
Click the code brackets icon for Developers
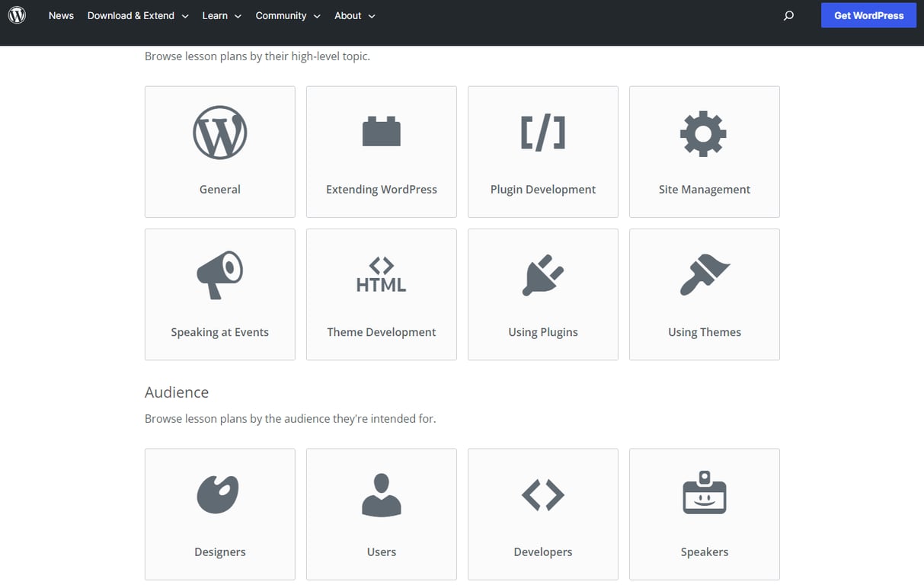pos(542,494)
